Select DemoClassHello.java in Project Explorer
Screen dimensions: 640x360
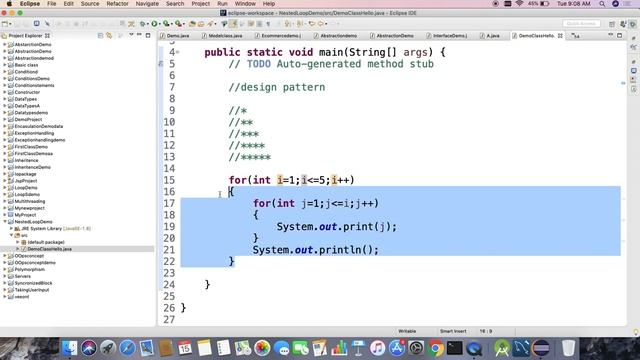[49, 249]
